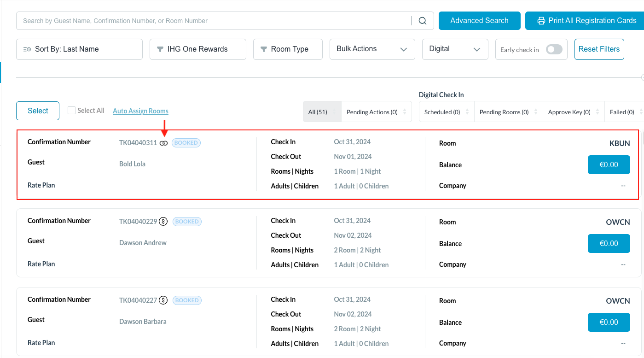Screen dimensions: 644x358
Task: Click the dollar icon next to TK04040227
Action: [163, 300]
